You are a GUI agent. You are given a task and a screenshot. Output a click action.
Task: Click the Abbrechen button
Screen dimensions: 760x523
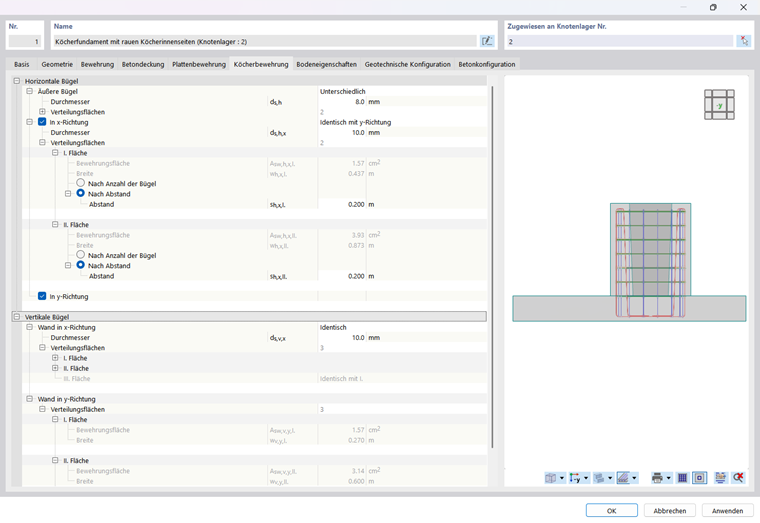(670, 510)
